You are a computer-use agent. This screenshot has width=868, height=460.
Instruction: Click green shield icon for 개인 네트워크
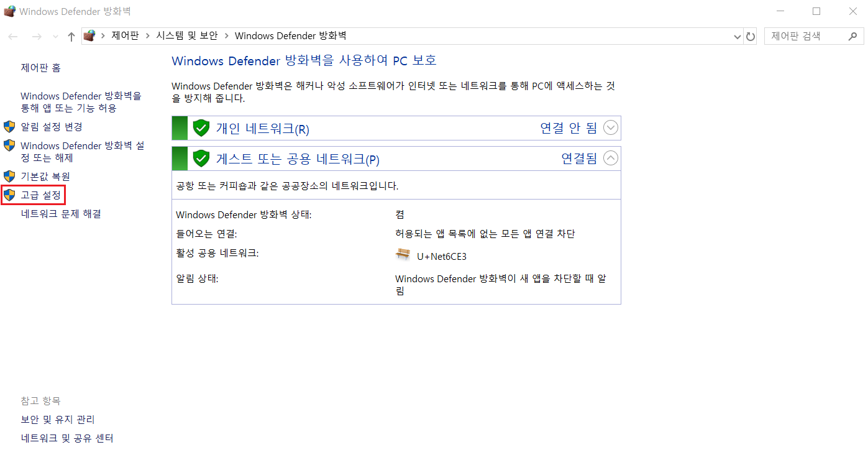coord(201,128)
